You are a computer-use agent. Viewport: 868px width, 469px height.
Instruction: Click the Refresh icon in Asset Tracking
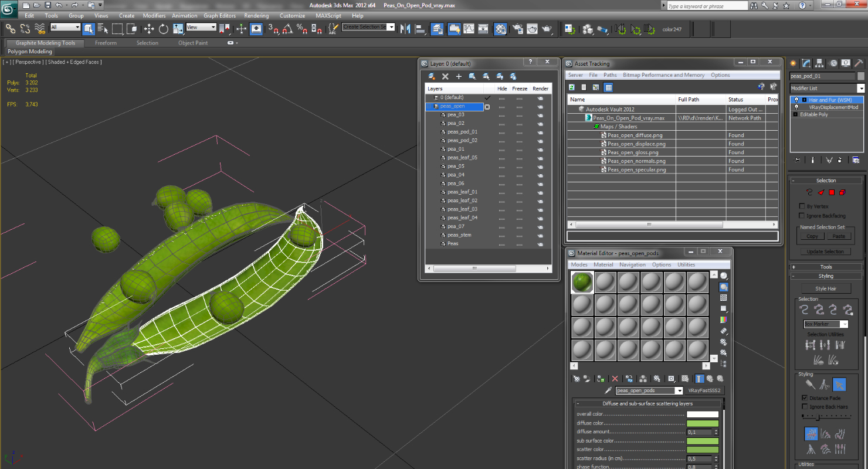click(x=571, y=87)
